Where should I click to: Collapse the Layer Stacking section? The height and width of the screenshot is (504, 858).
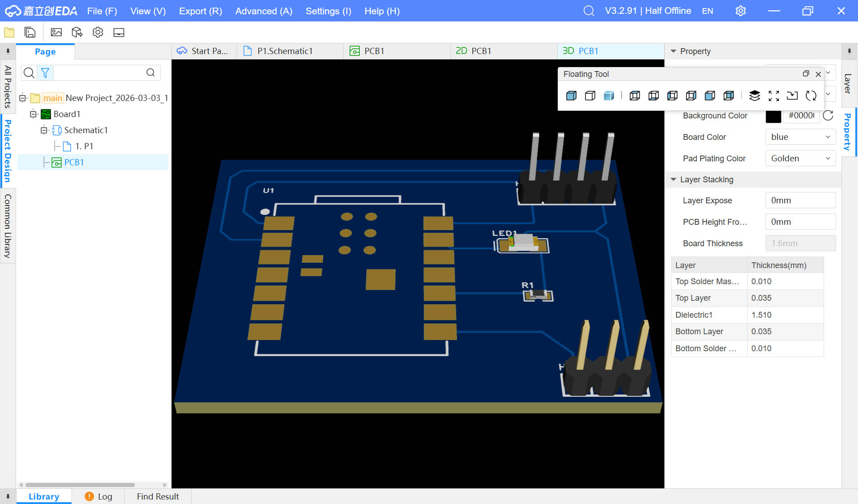673,180
